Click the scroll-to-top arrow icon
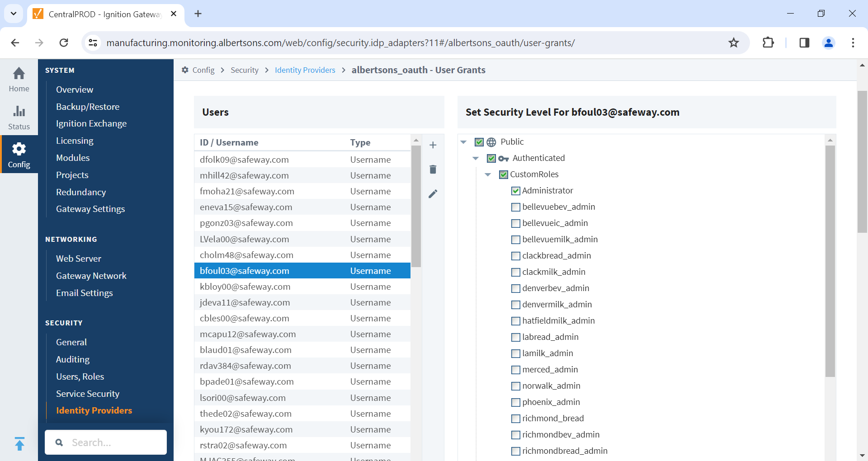The height and width of the screenshot is (461, 868). (19, 443)
